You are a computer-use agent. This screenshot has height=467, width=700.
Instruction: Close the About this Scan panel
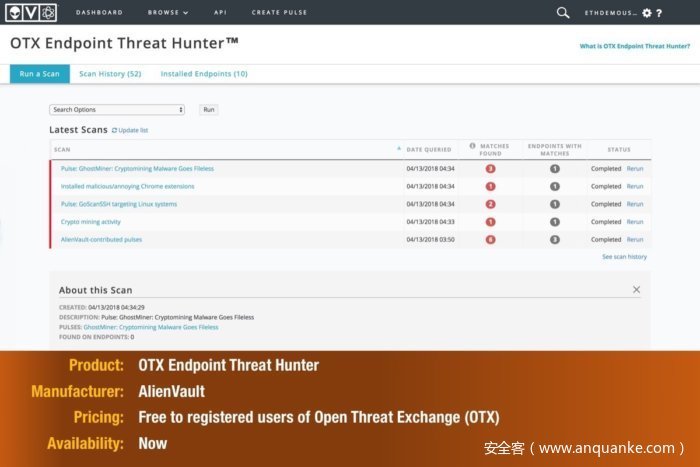point(636,289)
